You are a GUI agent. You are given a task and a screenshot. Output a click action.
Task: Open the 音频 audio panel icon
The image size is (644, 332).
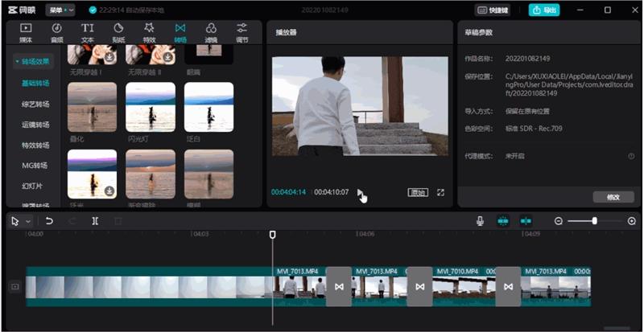coord(56,28)
